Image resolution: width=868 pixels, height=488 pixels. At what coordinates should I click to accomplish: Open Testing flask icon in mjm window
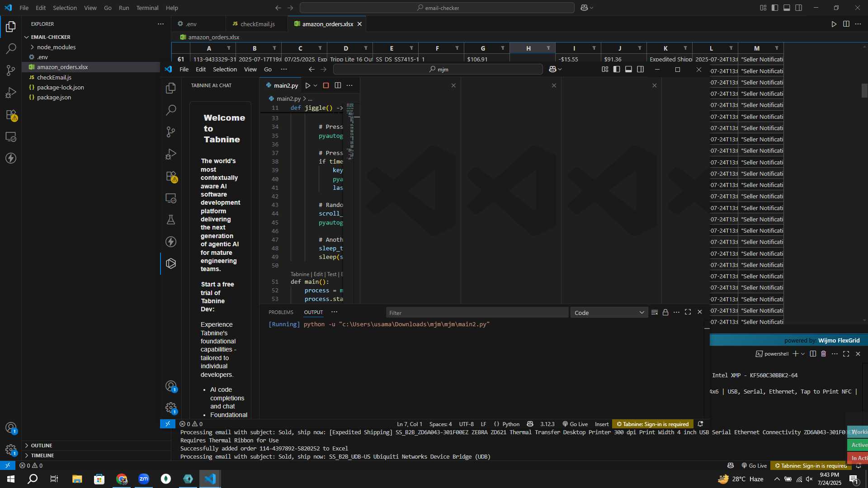[x=171, y=220]
